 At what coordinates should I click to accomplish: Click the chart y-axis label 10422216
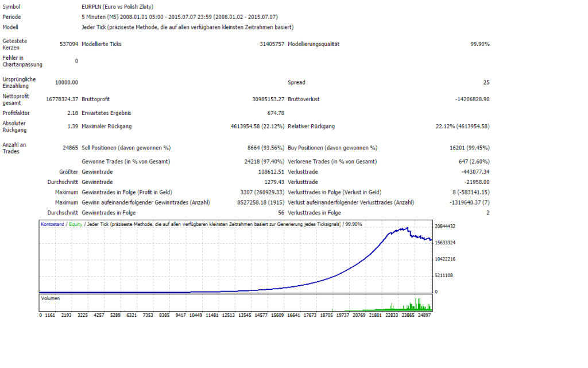click(445, 259)
